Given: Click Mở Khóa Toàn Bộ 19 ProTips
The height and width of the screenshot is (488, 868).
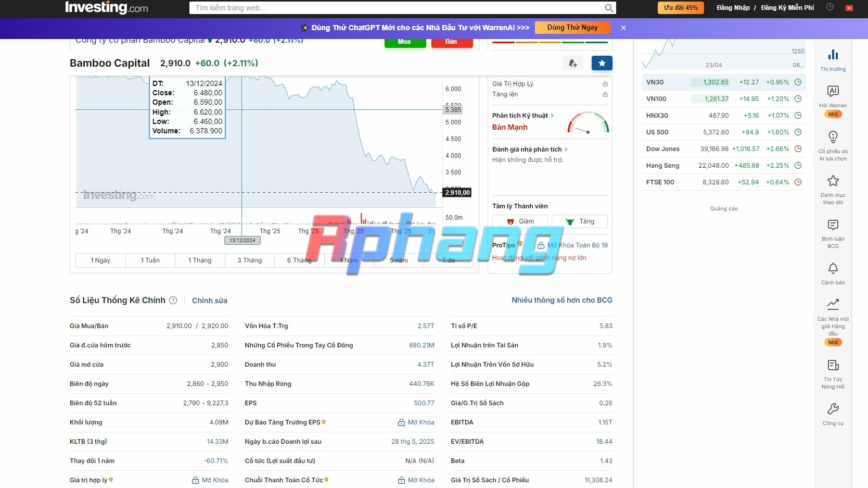Looking at the screenshot, I should click(x=572, y=245).
